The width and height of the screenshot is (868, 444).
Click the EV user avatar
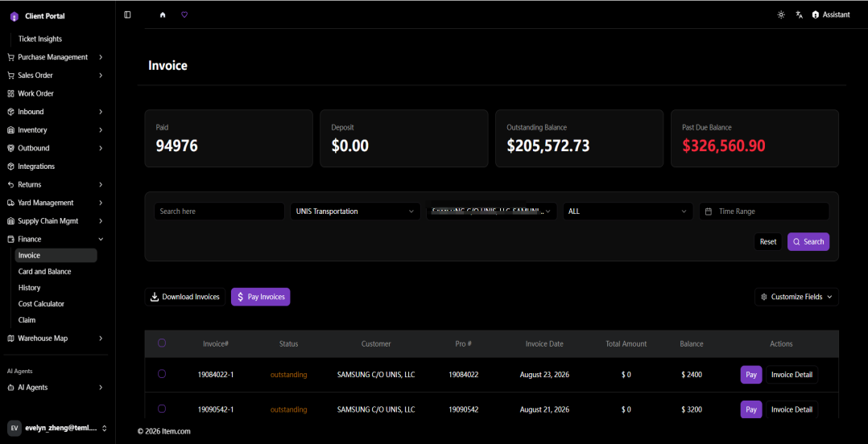[14, 428]
